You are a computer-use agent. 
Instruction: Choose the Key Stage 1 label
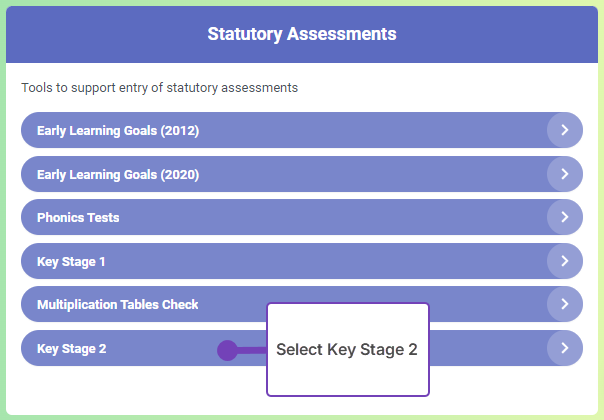tap(71, 261)
